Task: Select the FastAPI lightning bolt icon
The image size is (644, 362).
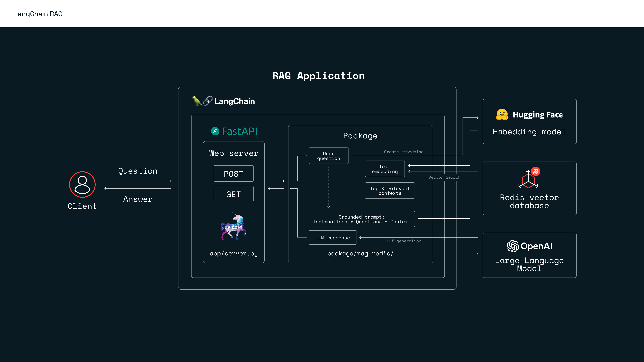Action: [x=216, y=131]
